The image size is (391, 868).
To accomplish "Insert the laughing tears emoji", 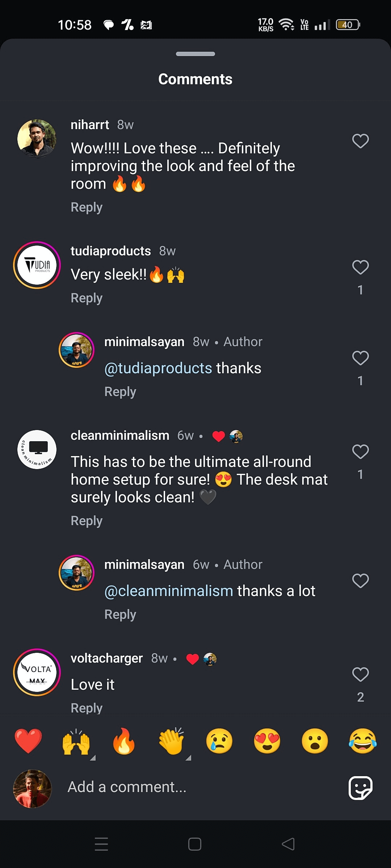I will click(362, 741).
